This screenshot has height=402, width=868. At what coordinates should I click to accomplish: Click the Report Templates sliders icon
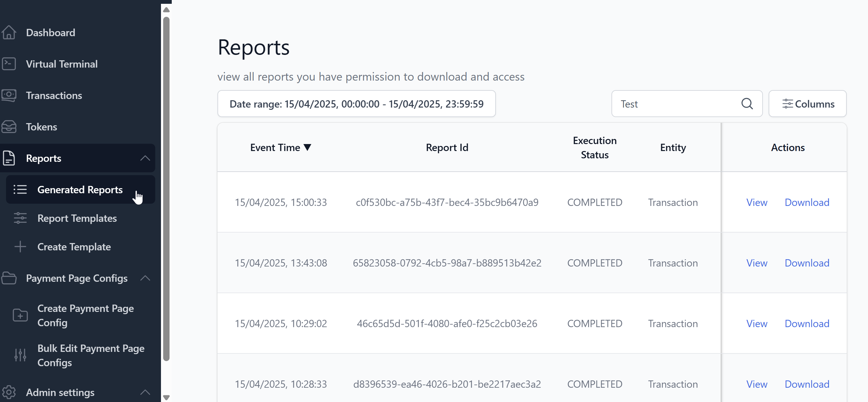coord(20,218)
